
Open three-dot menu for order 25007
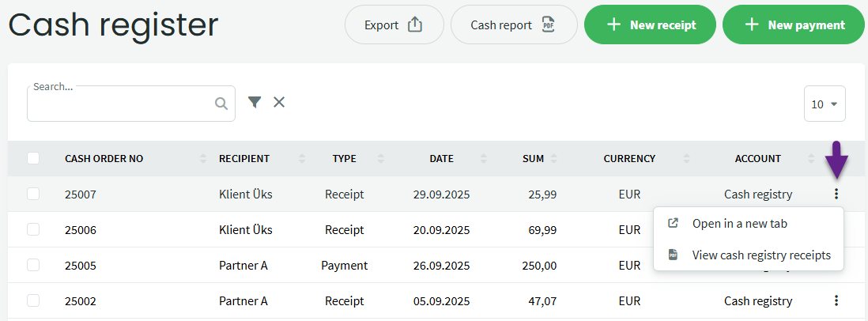point(836,194)
